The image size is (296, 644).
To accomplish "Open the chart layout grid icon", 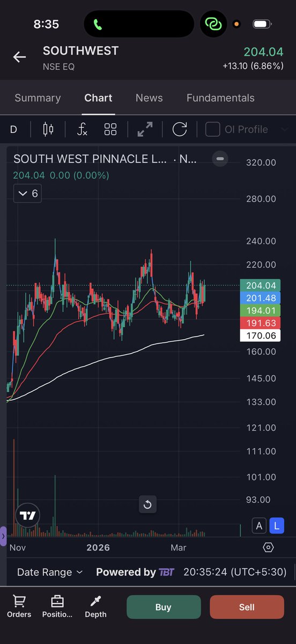I will tap(110, 129).
